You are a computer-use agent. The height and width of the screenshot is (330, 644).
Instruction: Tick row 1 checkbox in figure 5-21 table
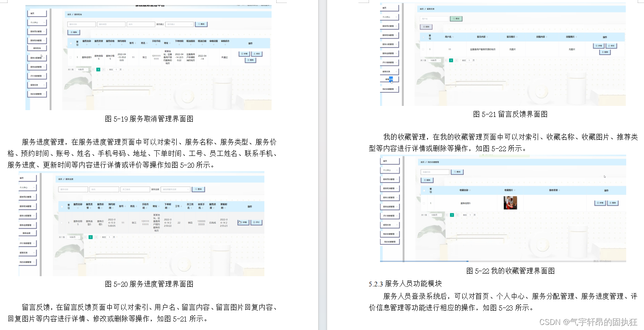(423, 49)
